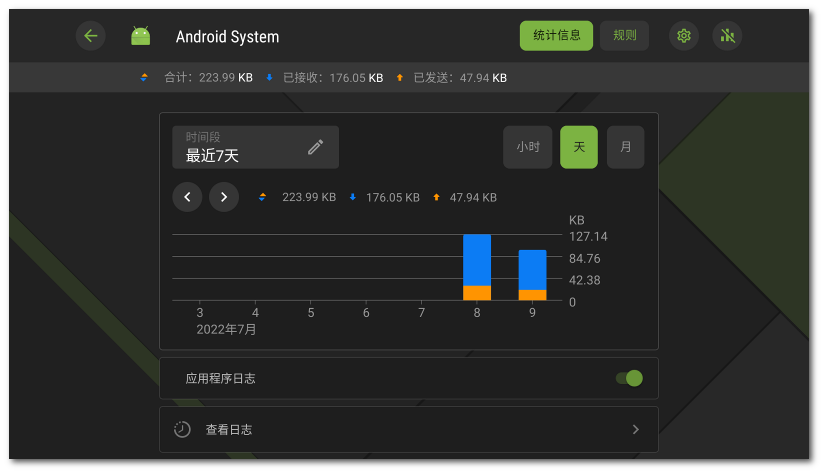The width and height of the screenshot is (824, 474).
Task: Click the 应用程序日志 label
Action: point(220,378)
